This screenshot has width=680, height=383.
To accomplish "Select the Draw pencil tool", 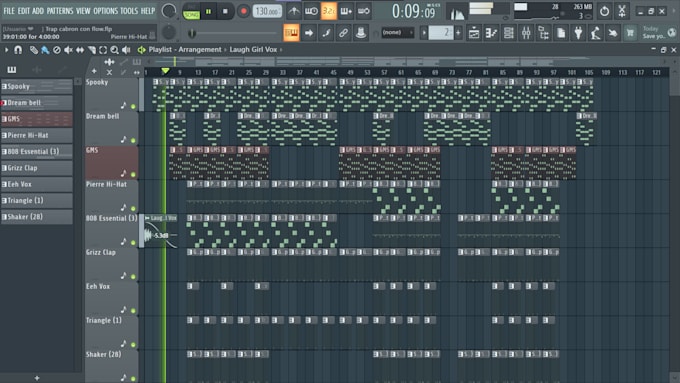I will 33,50.
